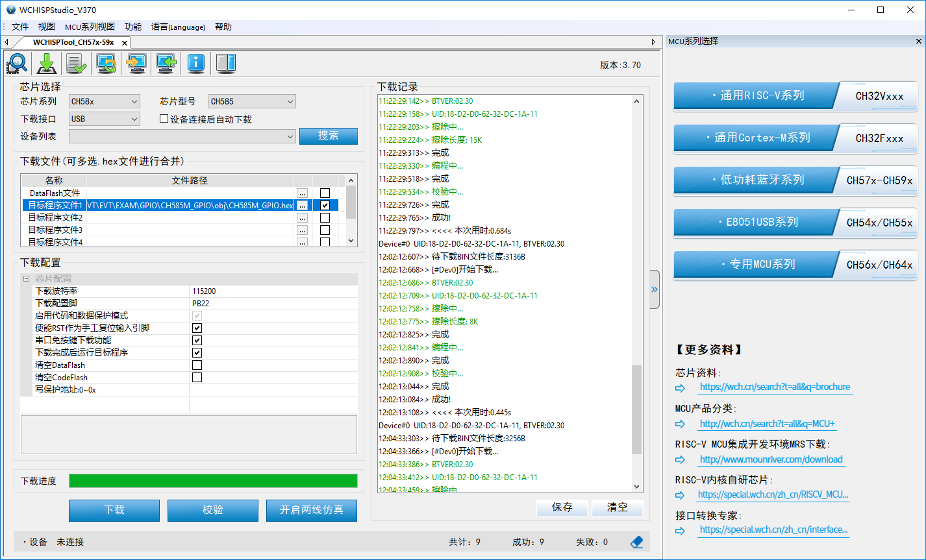
Task: Click the 搜索 button
Action: 329,136
